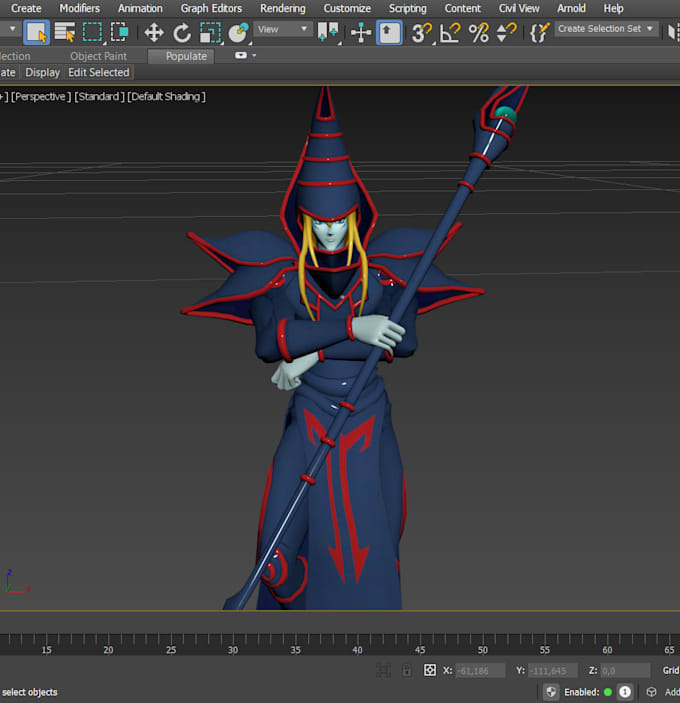Open the Scripting menu
This screenshot has width=680, height=703.
pyautogui.click(x=407, y=8)
